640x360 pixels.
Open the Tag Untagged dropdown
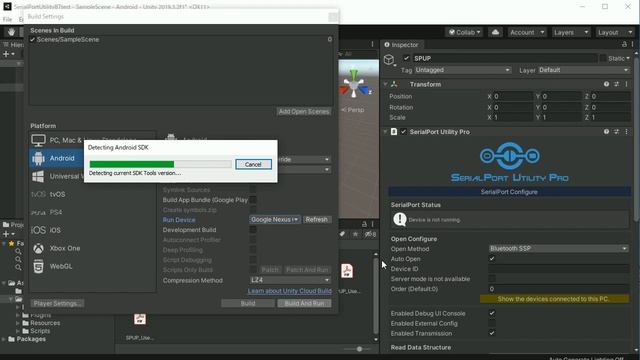point(462,70)
